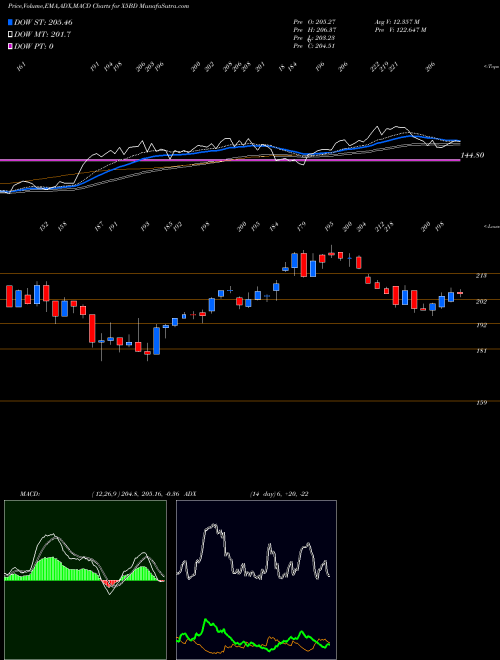The width and height of the screenshot is (500, 660).
Task: Click the 'Pre O: 205.27' open value
Action: point(314,21)
